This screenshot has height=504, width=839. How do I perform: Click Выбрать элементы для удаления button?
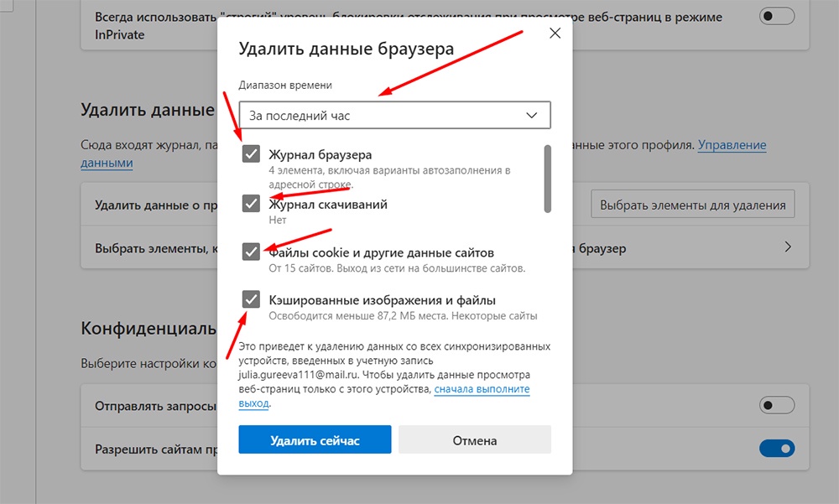click(x=692, y=205)
